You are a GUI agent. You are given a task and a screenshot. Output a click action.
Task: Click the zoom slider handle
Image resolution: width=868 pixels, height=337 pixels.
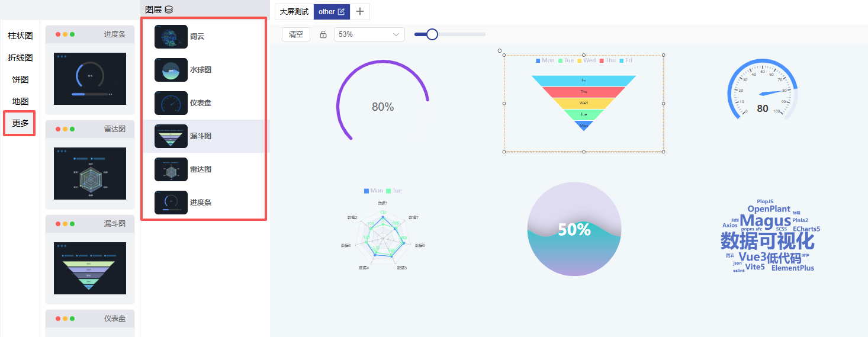click(x=432, y=34)
